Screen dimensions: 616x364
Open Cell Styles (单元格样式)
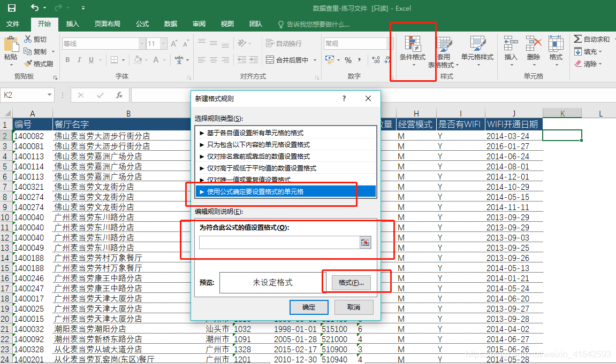click(477, 50)
